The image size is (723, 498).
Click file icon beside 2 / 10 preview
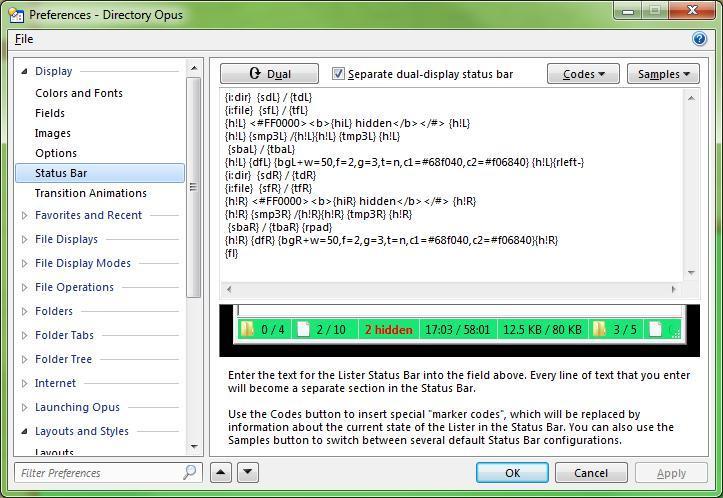pos(303,329)
